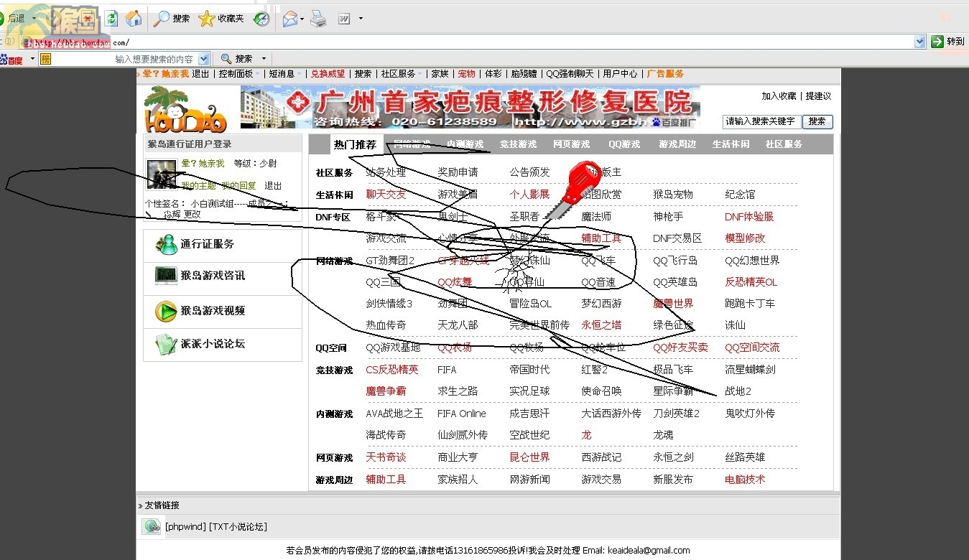Click the [TXT小说论坛] friendly link
The image size is (969, 560).
point(238,527)
